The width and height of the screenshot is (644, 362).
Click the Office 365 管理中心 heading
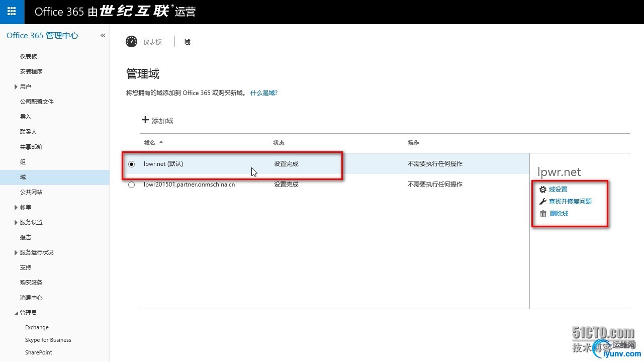point(42,36)
